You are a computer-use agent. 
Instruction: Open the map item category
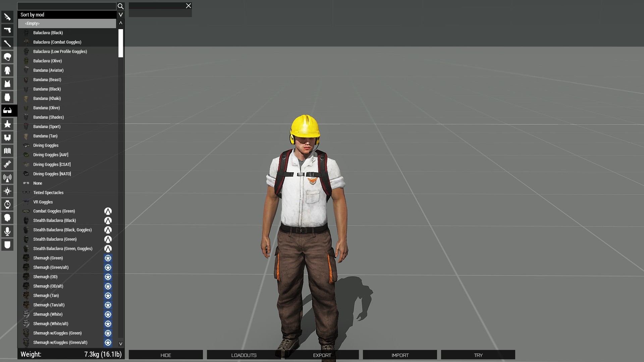pos(7,151)
